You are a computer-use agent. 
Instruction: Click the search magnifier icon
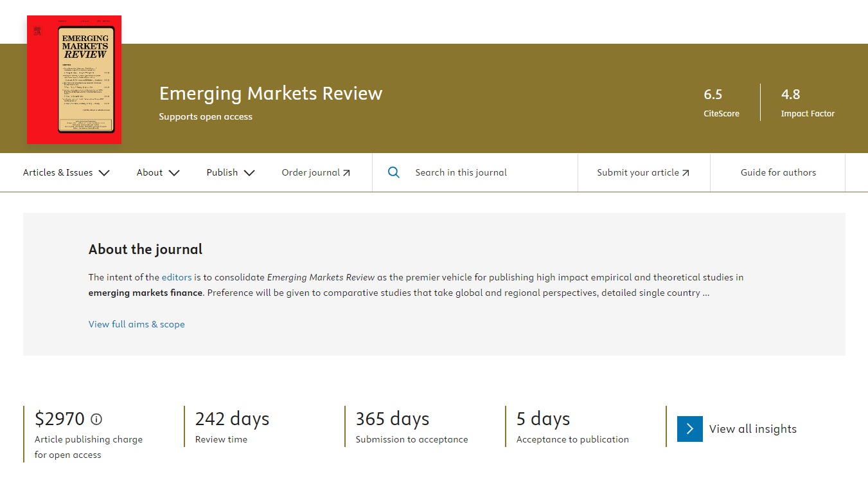coord(394,172)
